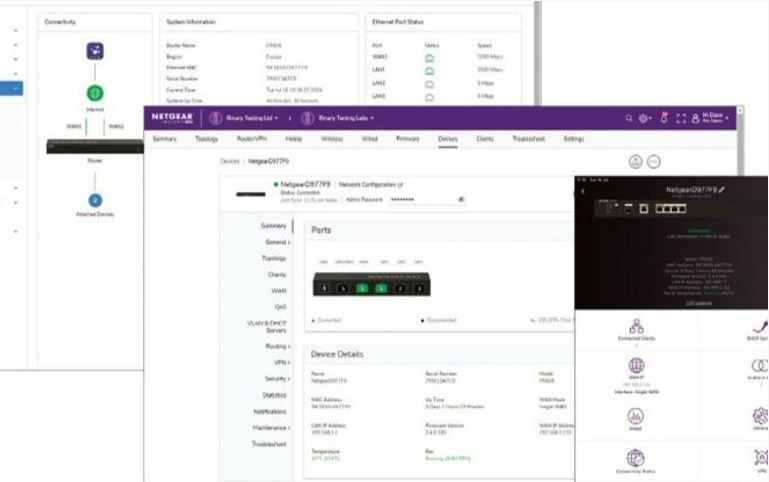The width and height of the screenshot is (769, 482).
Task: Toggle the admin password visibility eye
Action: [461, 200]
